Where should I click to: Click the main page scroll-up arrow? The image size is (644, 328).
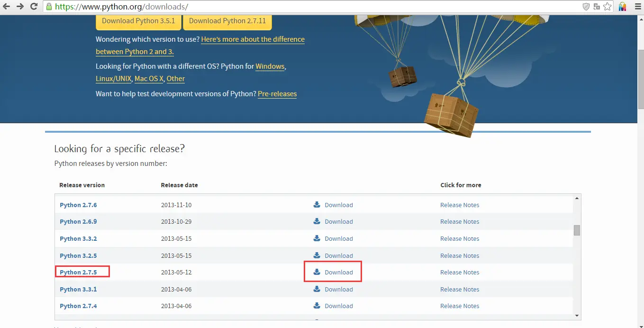(640, 18)
